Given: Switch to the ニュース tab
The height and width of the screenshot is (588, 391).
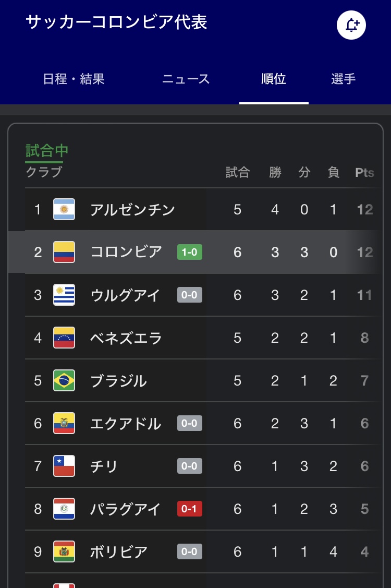Looking at the screenshot, I should click(x=186, y=79).
